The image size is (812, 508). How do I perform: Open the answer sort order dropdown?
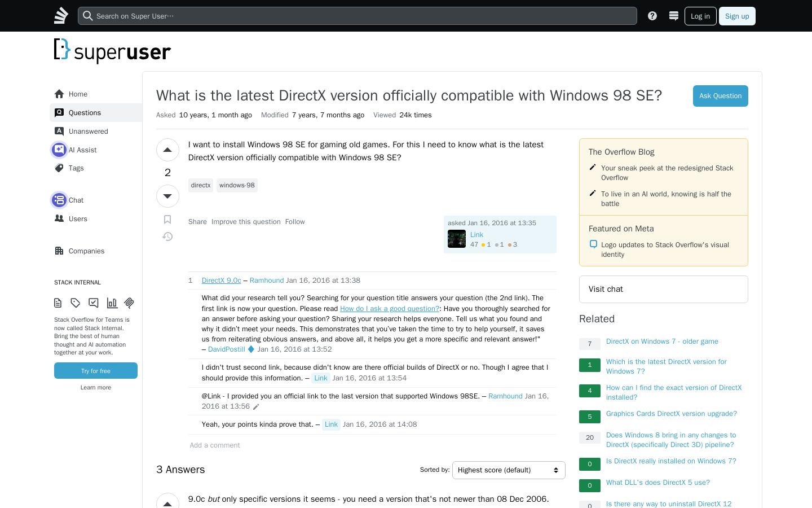point(509,470)
